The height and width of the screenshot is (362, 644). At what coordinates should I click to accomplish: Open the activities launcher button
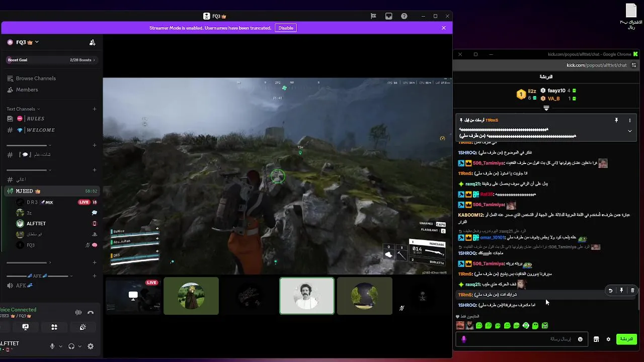(54, 327)
